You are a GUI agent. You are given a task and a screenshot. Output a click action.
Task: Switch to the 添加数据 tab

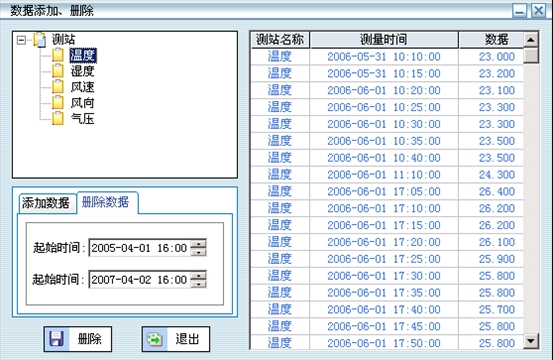click(x=47, y=203)
